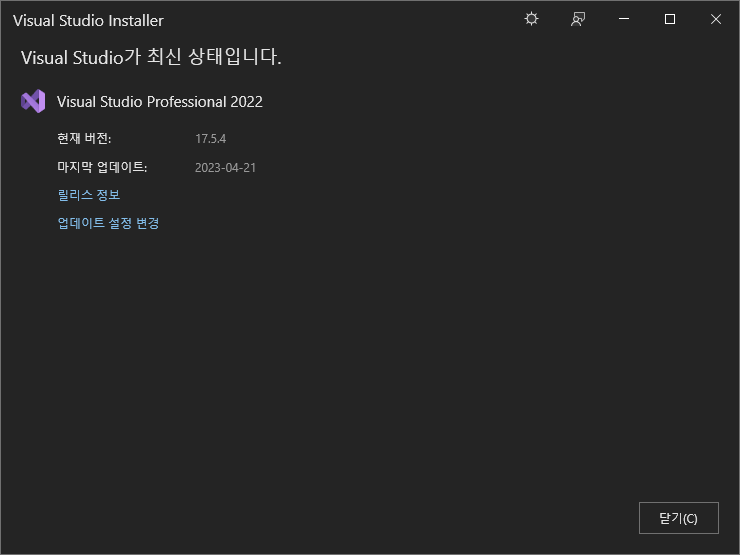
Task: Open the 릴리스 정보 link
Action: pyautogui.click(x=89, y=195)
